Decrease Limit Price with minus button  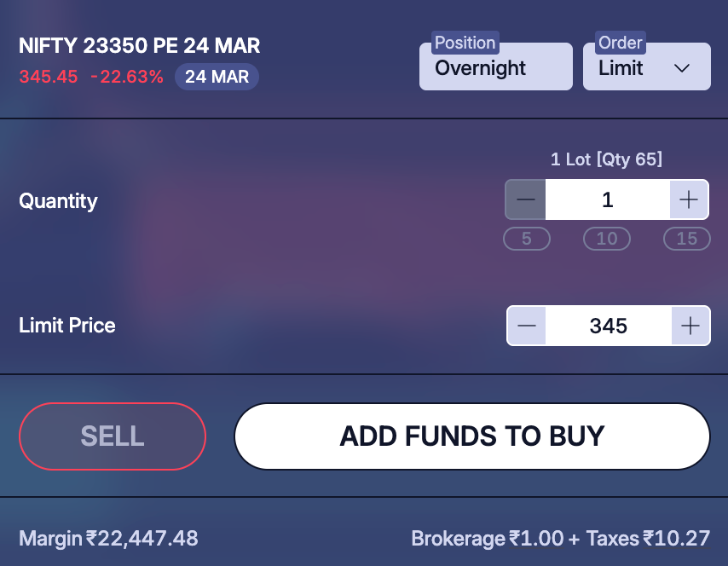tap(527, 326)
